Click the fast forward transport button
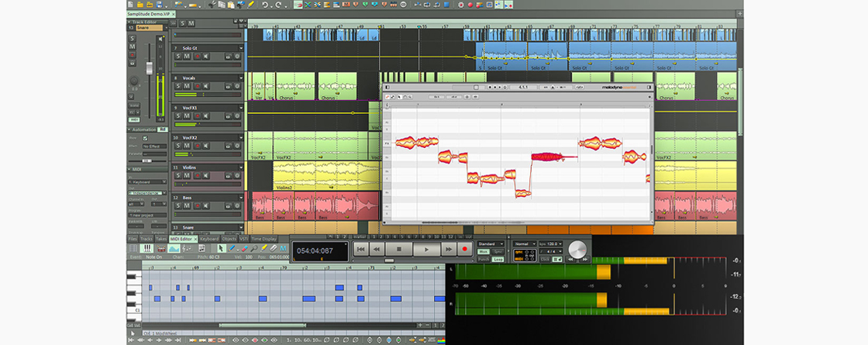 pos(449,249)
